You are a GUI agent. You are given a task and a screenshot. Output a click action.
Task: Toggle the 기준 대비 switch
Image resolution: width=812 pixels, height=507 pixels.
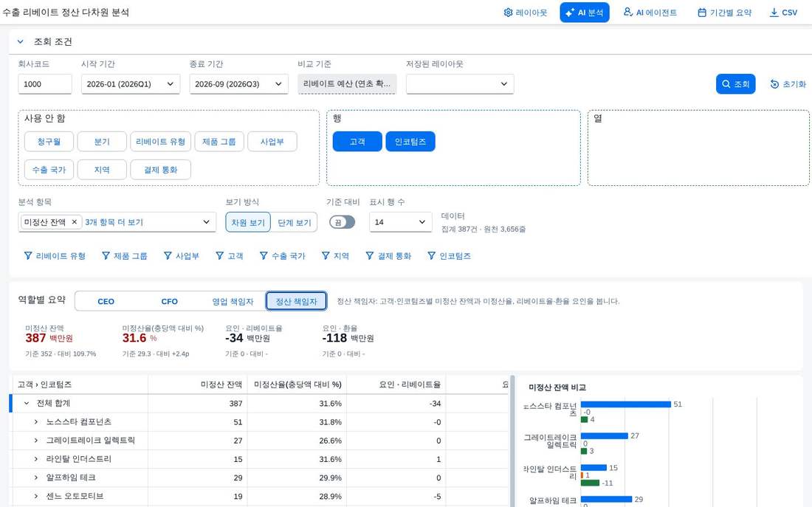tap(343, 221)
